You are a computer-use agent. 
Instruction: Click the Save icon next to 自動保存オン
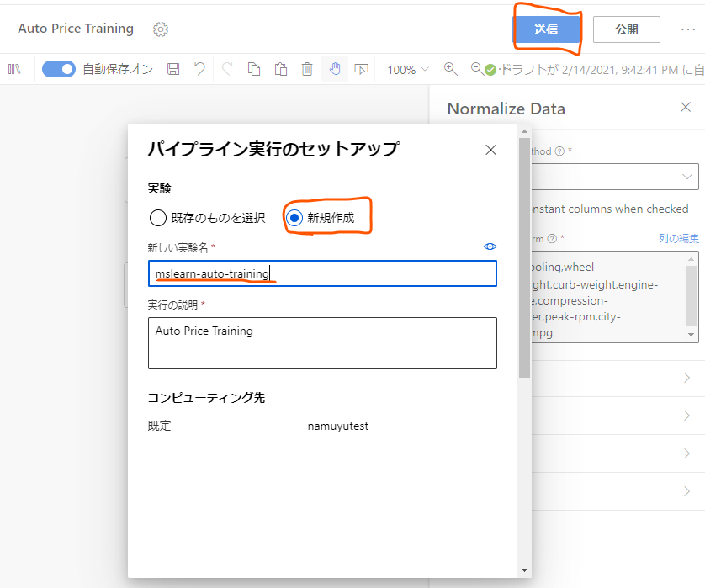tap(172, 69)
